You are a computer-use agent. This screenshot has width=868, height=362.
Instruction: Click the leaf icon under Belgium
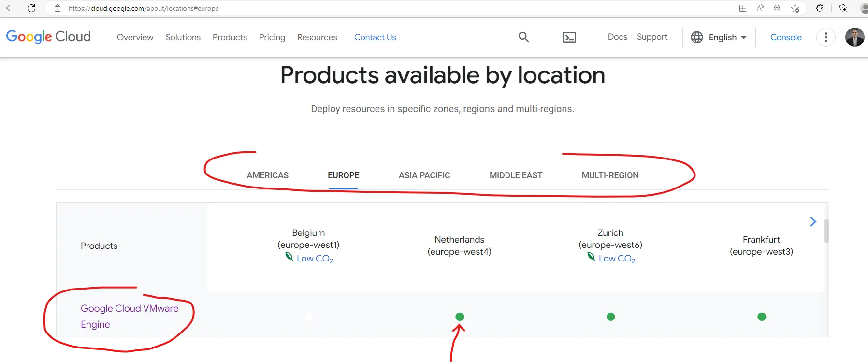tap(289, 256)
